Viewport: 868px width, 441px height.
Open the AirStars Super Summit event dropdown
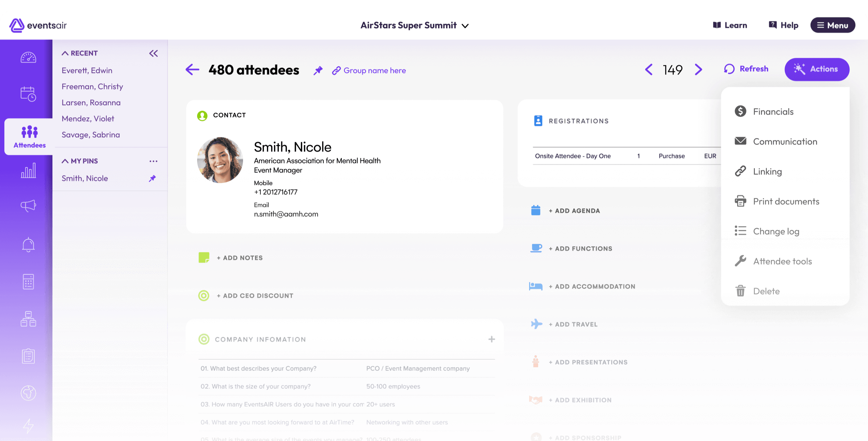465,25
